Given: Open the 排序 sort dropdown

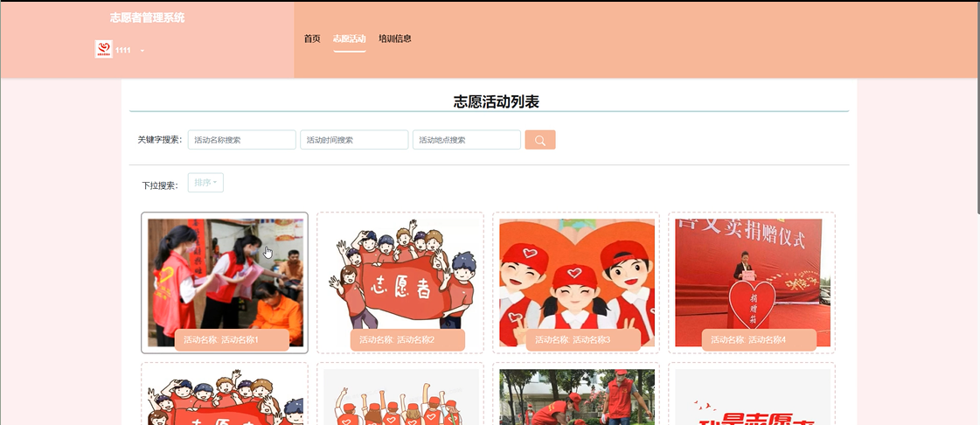Looking at the screenshot, I should [205, 183].
